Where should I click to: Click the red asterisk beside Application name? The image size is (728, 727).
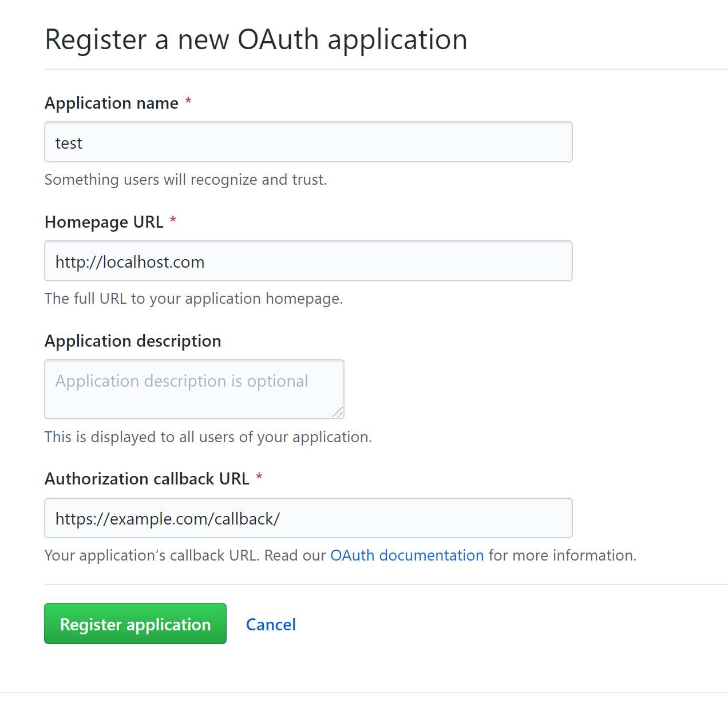click(x=188, y=101)
